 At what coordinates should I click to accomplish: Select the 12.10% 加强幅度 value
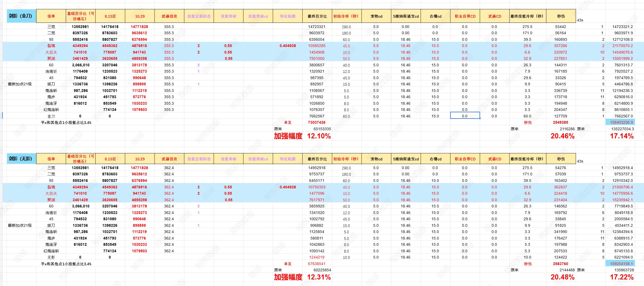[319, 136]
